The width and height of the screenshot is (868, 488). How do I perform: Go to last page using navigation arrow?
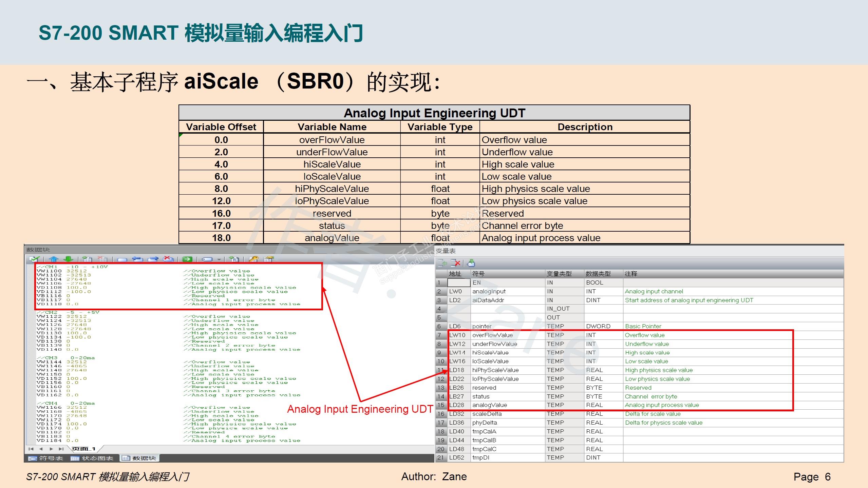61,449
